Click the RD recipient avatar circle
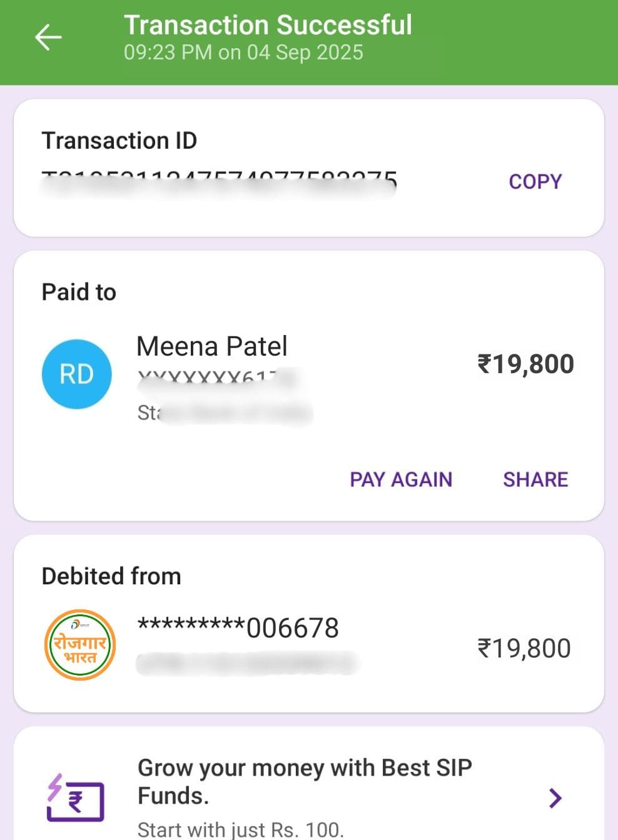 [x=77, y=374]
